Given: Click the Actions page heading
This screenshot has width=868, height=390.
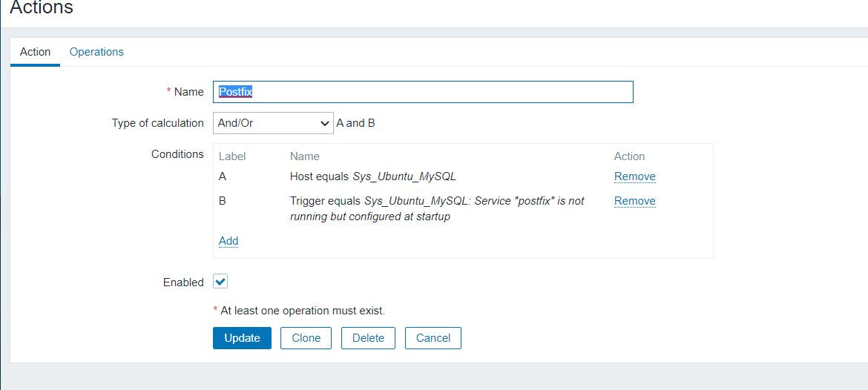Looking at the screenshot, I should (42, 9).
